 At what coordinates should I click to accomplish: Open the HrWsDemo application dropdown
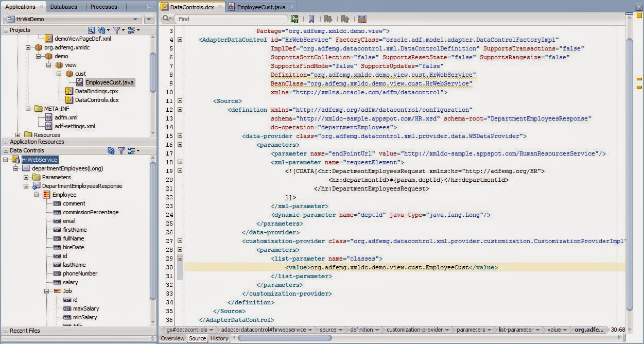73,19
